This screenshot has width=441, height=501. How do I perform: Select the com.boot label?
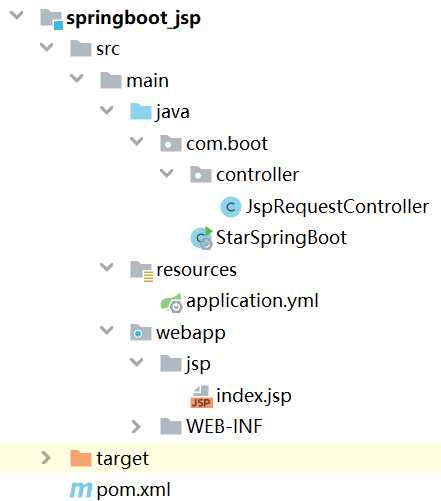click(x=227, y=144)
